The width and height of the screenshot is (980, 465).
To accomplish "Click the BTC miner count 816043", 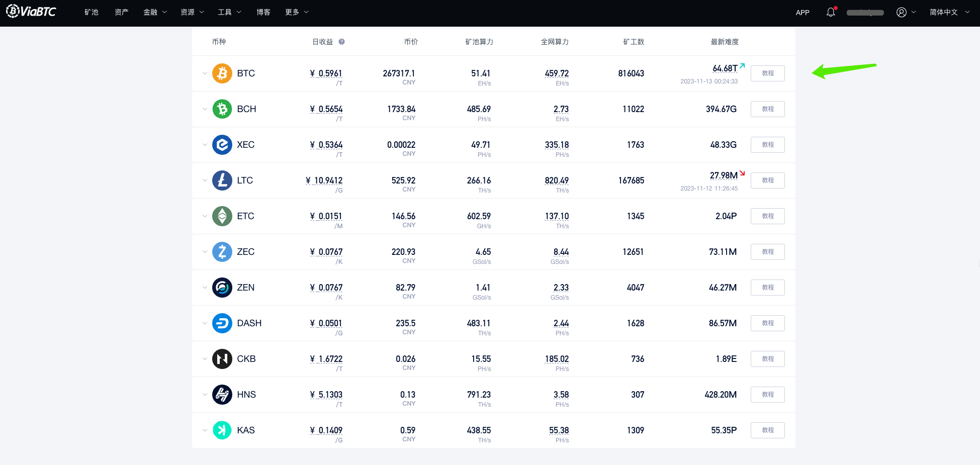I will coord(631,73).
